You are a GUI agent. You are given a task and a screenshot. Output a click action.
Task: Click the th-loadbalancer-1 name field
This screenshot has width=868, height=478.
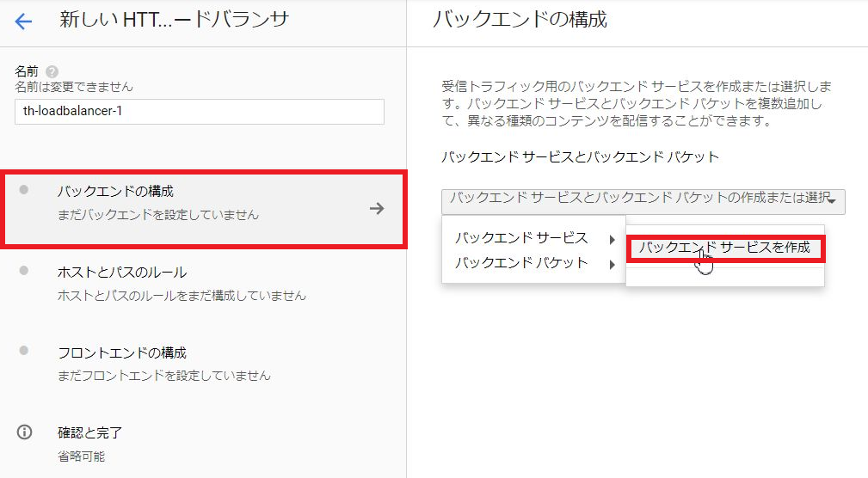[x=200, y=111]
